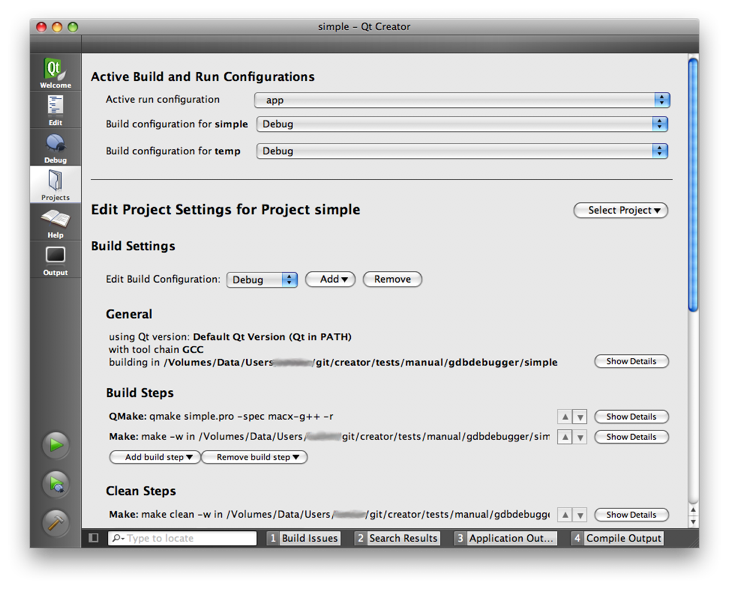Show Details for the QMake build step

point(631,417)
